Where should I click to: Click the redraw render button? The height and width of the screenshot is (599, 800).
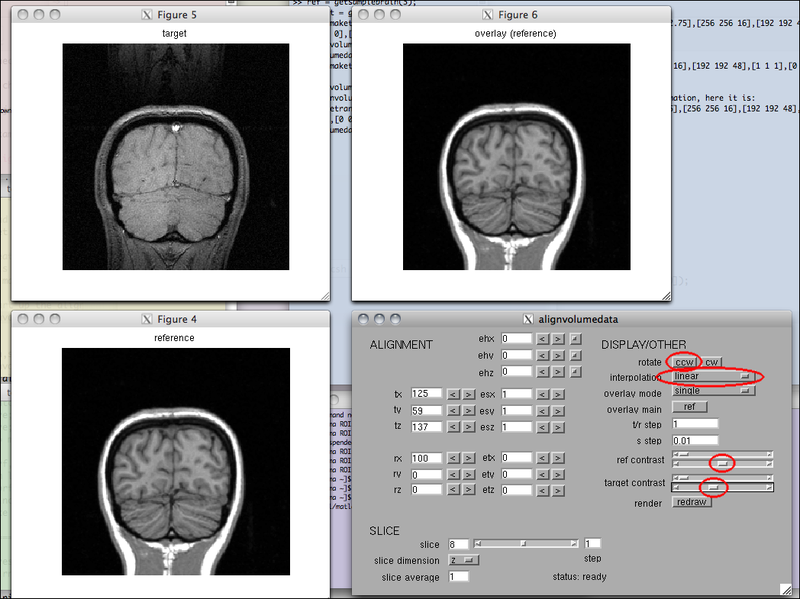point(691,502)
